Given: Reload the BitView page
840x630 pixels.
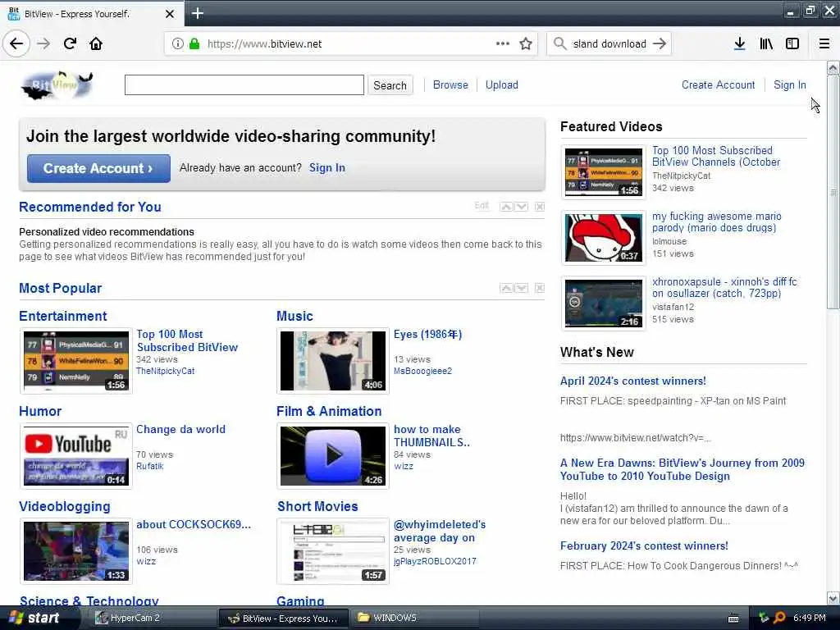Looking at the screenshot, I should (70, 44).
